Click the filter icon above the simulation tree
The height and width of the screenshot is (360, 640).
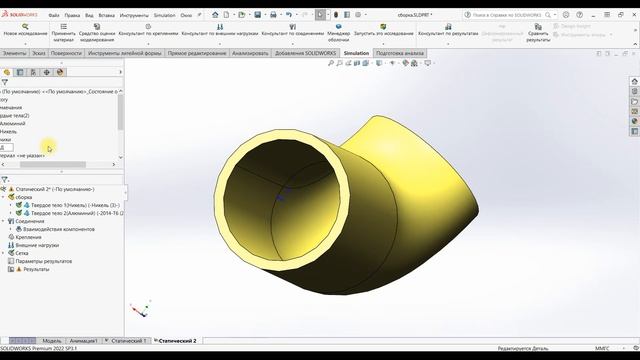tap(4, 179)
